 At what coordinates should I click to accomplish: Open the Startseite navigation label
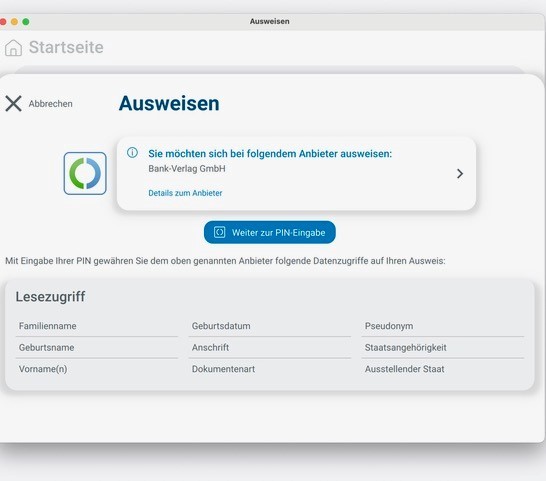point(66,47)
